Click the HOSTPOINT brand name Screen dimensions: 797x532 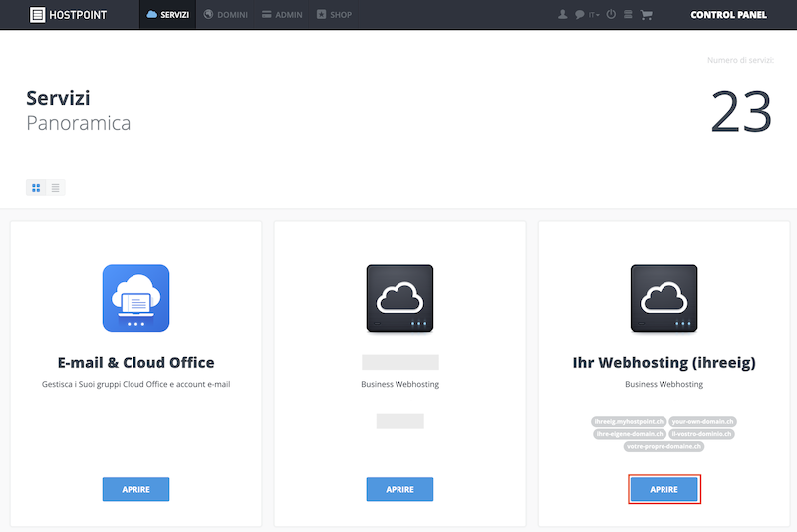click(78, 15)
